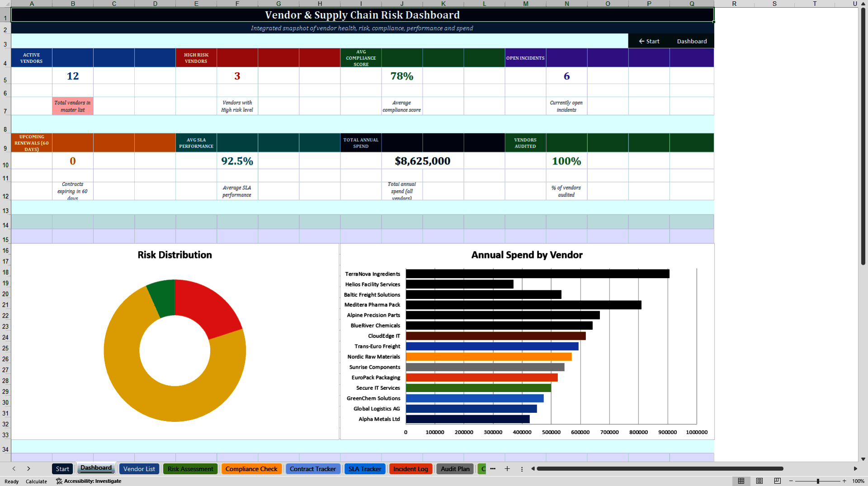Select column R header
868x486 pixels.
click(734, 4)
